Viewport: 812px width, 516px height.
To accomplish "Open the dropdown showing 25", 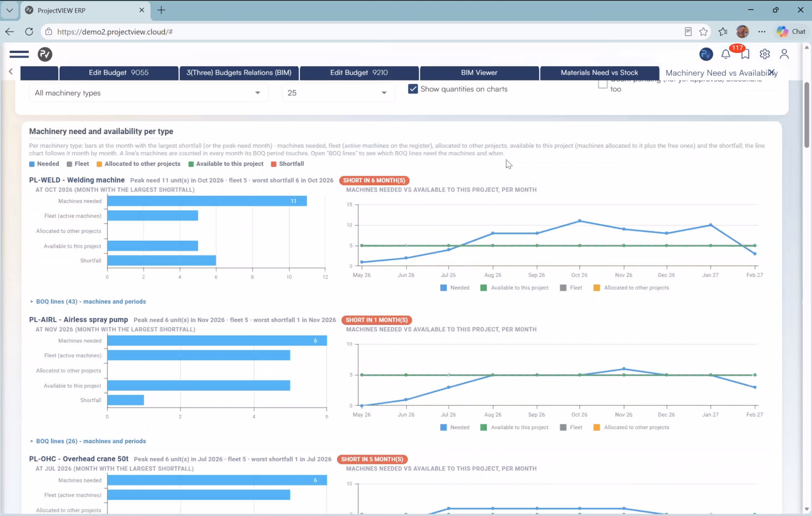I will (x=338, y=93).
